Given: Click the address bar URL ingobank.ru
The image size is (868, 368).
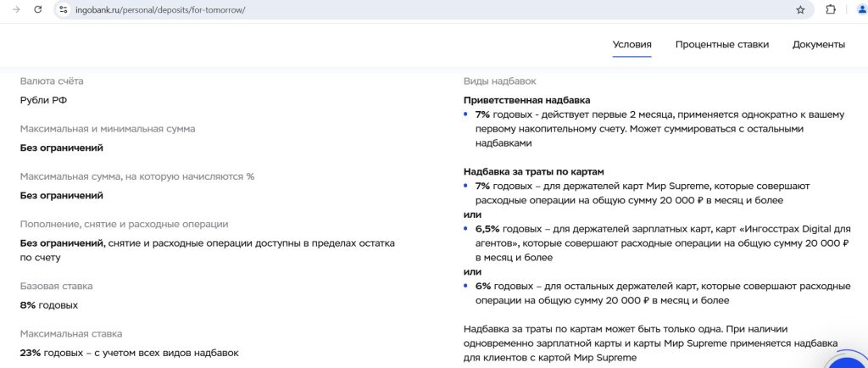Looking at the screenshot, I should point(160,10).
